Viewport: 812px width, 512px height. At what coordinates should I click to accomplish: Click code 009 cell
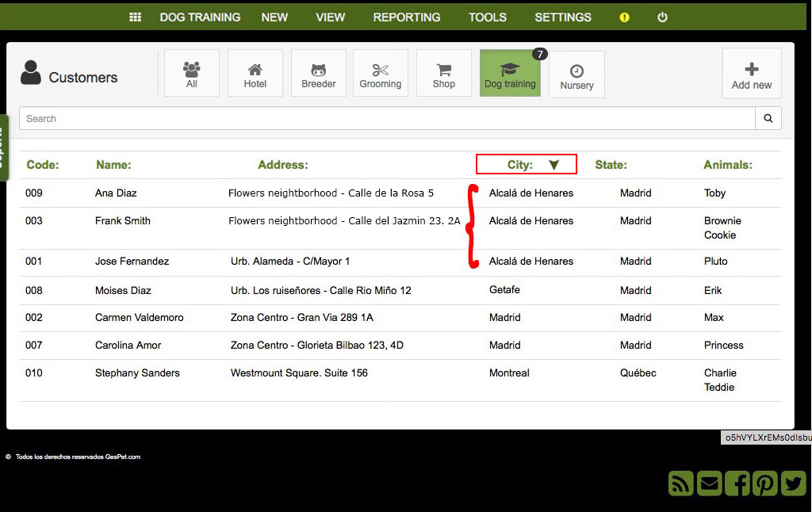click(33, 193)
